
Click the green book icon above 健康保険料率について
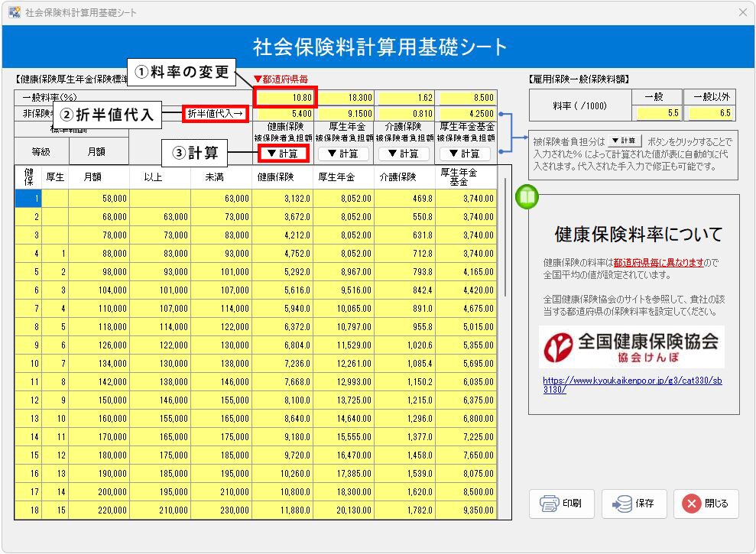527,196
